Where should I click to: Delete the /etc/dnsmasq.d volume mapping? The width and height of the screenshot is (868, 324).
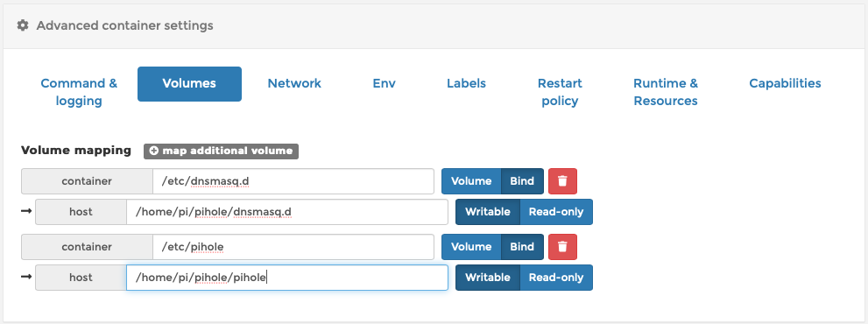click(x=562, y=181)
